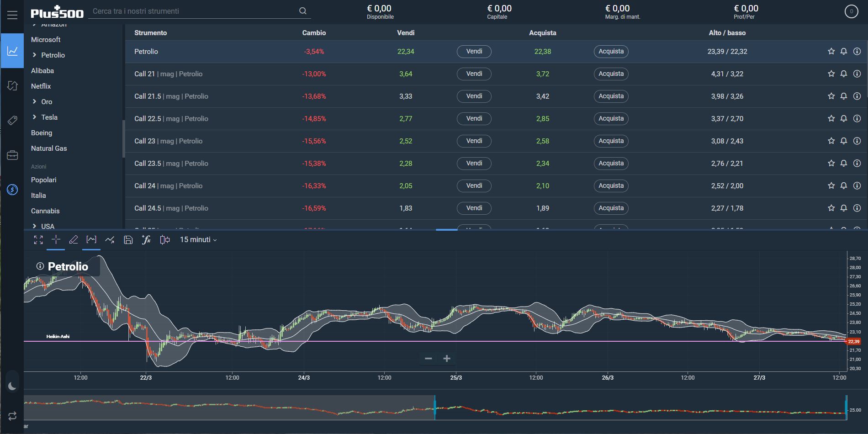Toggle the chart overview range tool
Viewport: 868px width, 434px height.
(x=91, y=239)
